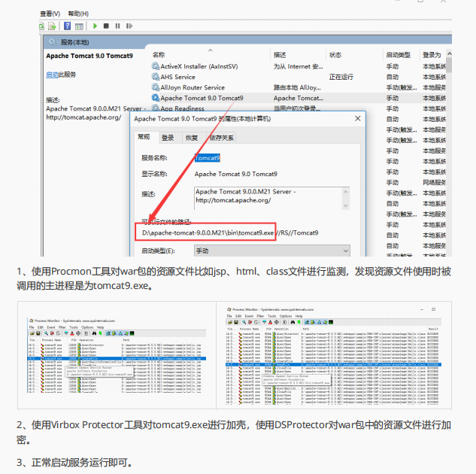476x474 pixels.
Task: Switch to the 登录 tab
Action: (x=168, y=138)
